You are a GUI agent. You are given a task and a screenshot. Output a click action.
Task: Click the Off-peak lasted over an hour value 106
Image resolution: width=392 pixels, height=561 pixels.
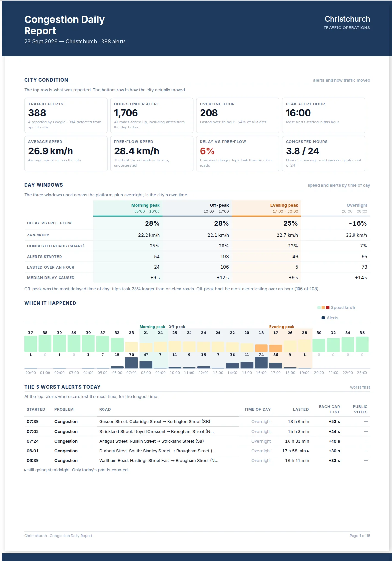pyautogui.click(x=224, y=267)
